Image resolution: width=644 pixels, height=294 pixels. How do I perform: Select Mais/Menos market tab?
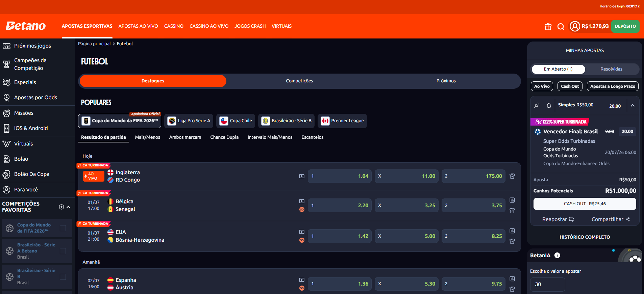click(x=148, y=137)
